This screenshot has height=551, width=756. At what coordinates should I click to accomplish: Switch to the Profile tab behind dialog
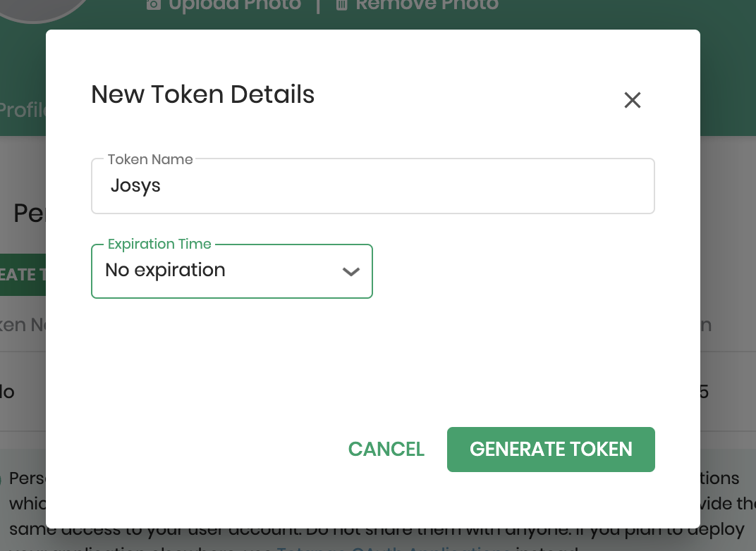pos(23,111)
